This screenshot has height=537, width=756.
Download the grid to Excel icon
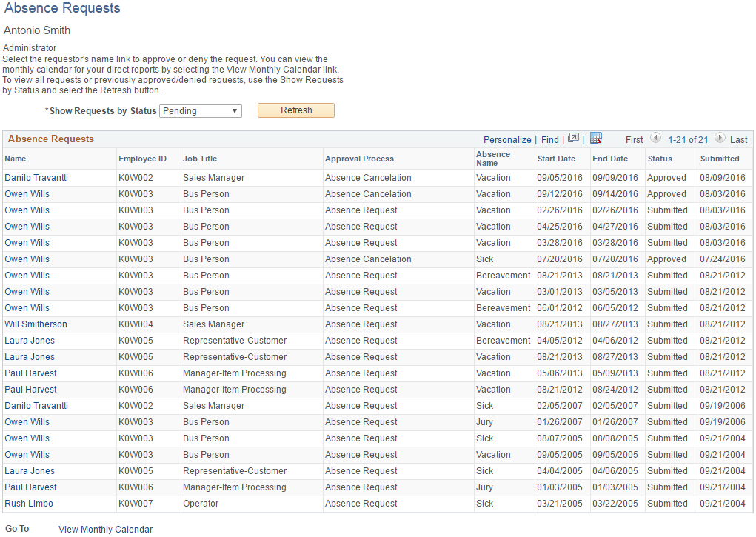[596, 139]
